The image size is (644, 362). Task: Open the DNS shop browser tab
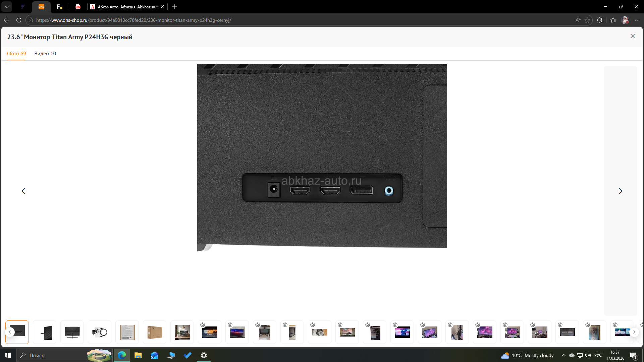[41, 7]
